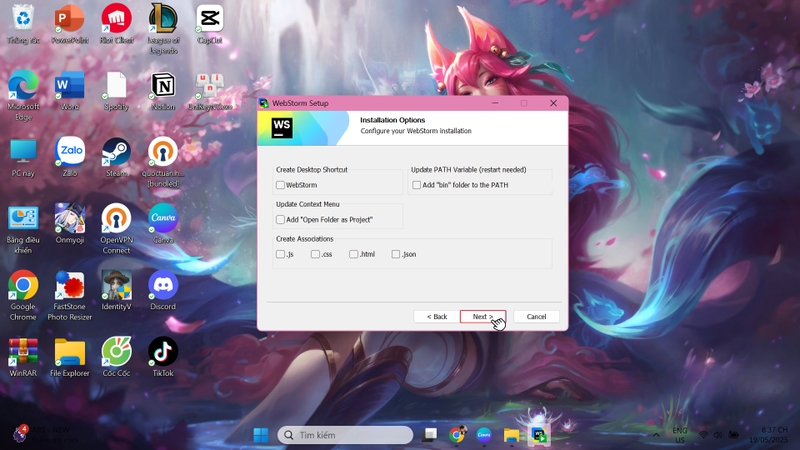Open the clock and date panel
This screenshot has height=450, width=800.
click(768, 435)
